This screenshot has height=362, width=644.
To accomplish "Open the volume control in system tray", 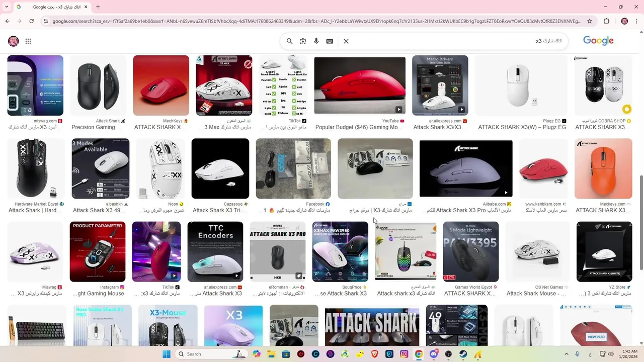I will pos(611,354).
